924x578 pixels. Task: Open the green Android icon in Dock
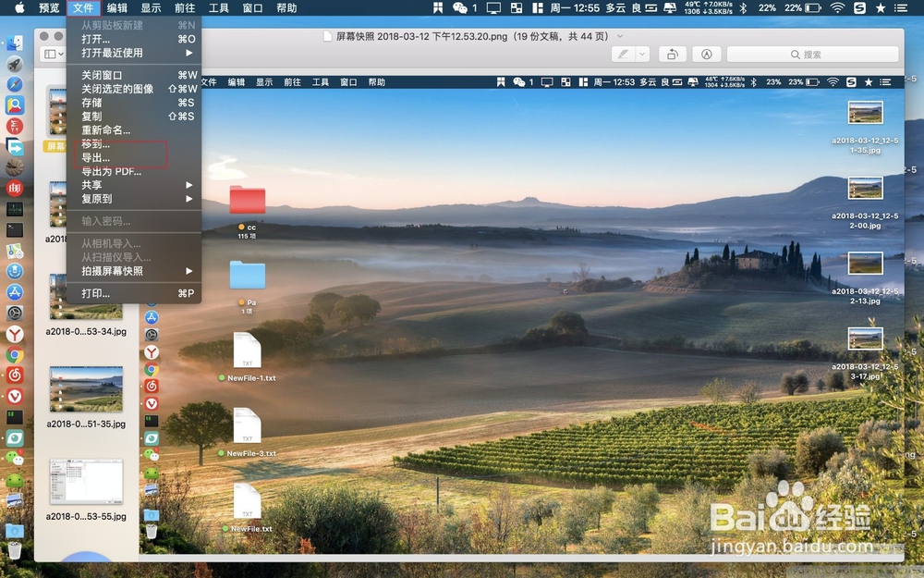pos(15,479)
